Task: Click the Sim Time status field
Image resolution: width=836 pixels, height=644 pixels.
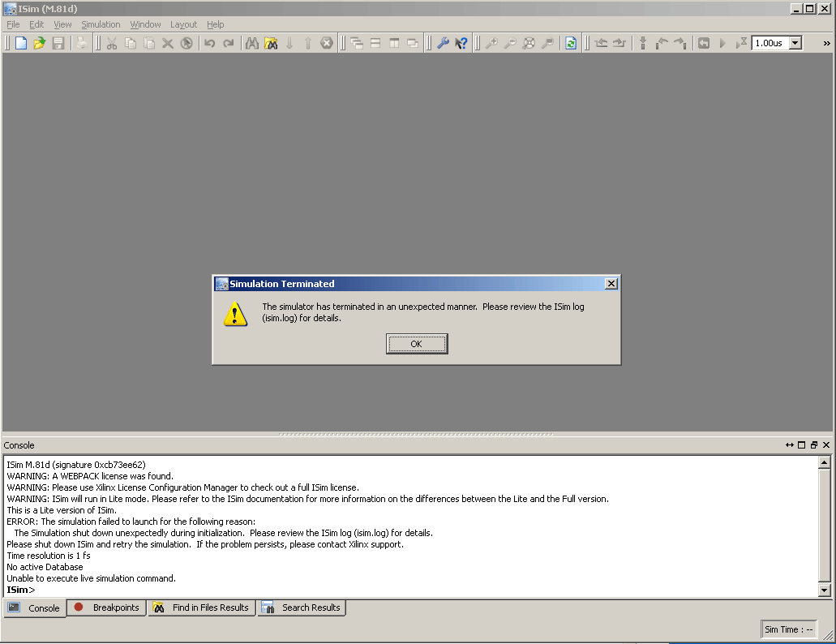Action: (788, 629)
